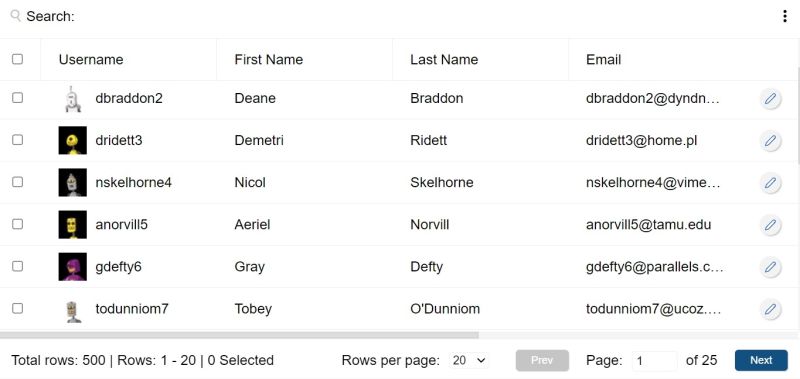Viewport: 800px width, 379px height.
Task: Sort by the Last Name column header
Action: (444, 60)
